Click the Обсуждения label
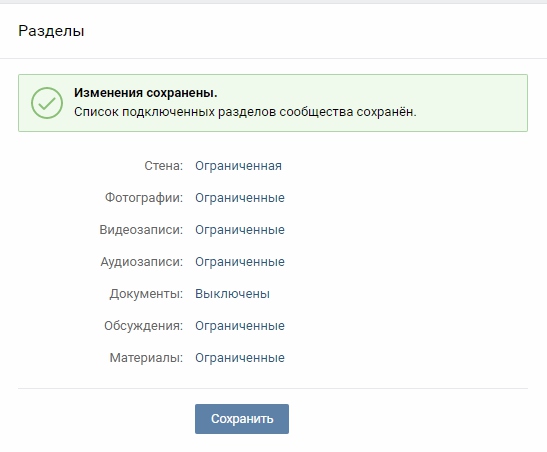The width and height of the screenshot is (547, 452). (143, 326)
